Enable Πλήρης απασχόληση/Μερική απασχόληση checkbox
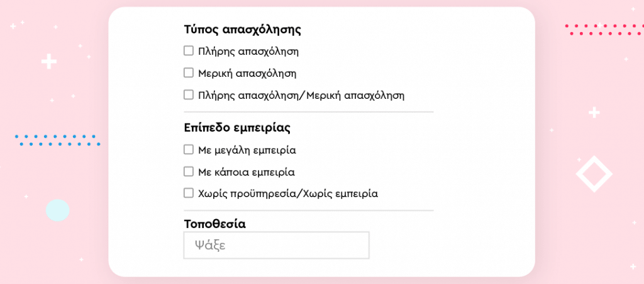This screenshot has width=644, height=284. (188, 95)
